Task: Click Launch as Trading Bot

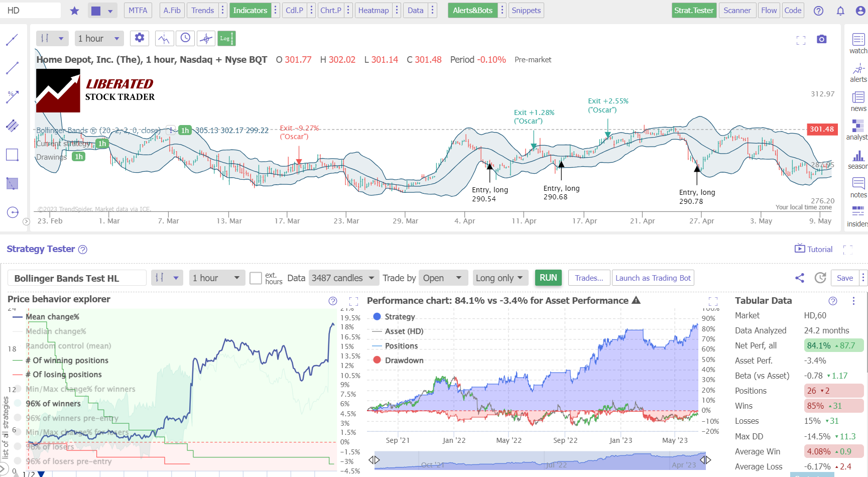Action: tap(653, 278)
